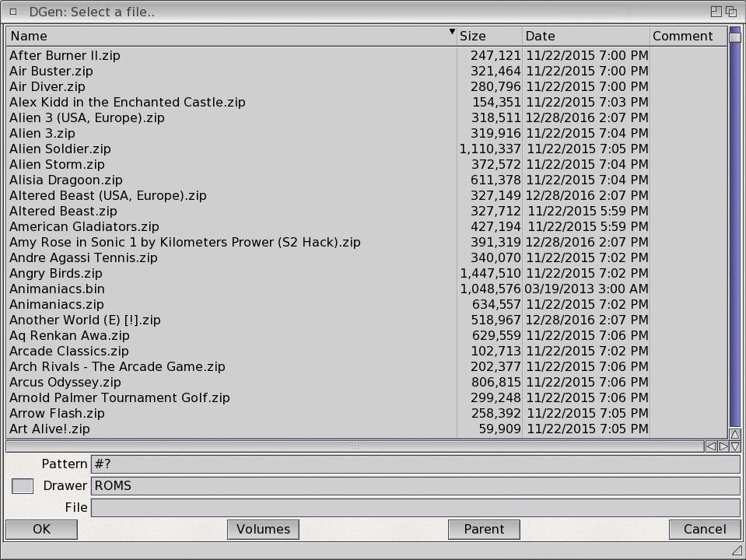Select Art Alive!.zip
This screenshot has width=746, height=560.
click(367, 429)
